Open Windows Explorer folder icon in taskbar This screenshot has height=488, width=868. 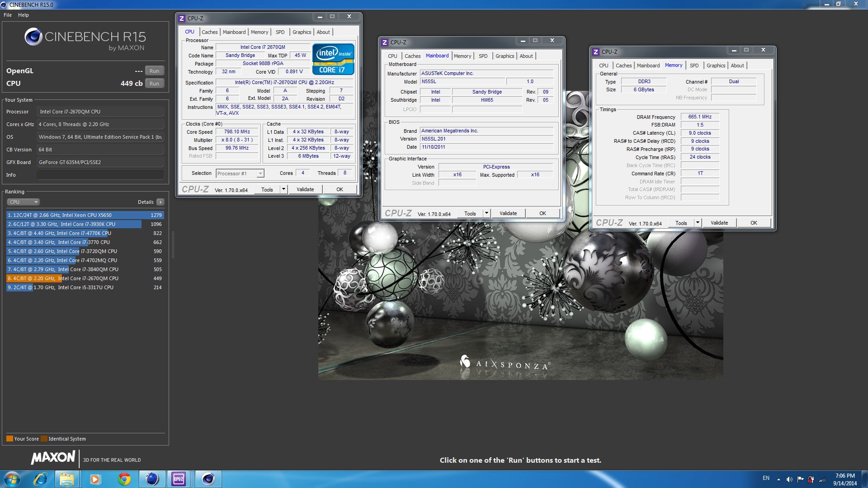(x=67, y=479)
